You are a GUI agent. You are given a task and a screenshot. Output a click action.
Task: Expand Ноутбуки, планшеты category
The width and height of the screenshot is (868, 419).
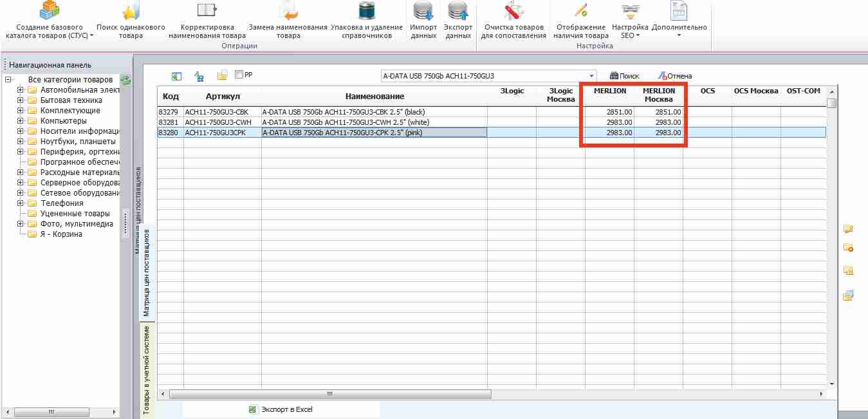(x=21, y=142)
